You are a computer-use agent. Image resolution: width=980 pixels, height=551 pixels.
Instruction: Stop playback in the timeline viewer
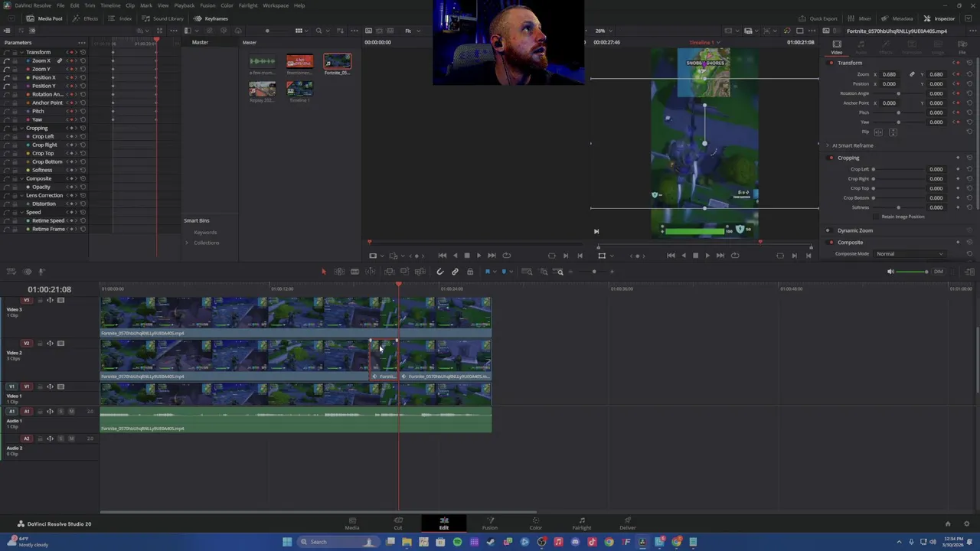click(x=695, y=256)
